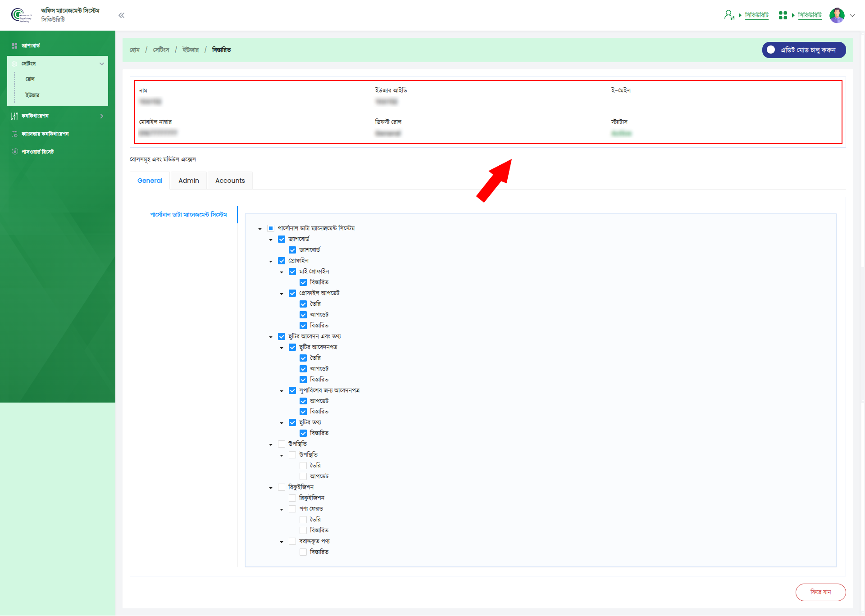Click the ক্যালেন্ডার কনফিগারেশন icon
Screen dimensions: 865x616
click(x=14, y=134)
